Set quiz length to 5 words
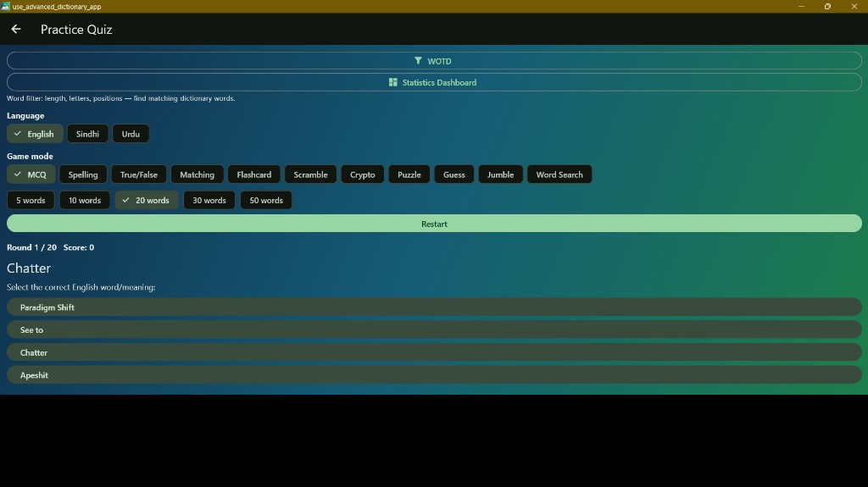The width and height of the screenshot is (868, 487). 31,201
